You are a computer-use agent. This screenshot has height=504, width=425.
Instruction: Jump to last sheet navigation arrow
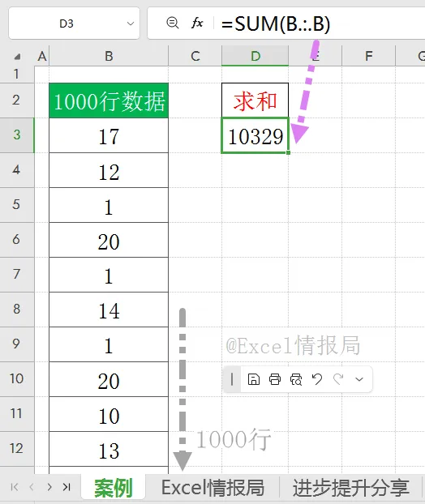point(67,487)
